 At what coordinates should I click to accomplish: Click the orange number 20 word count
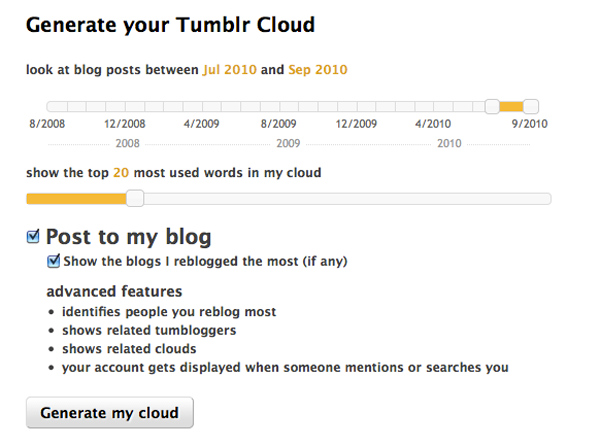pos(121,173)
